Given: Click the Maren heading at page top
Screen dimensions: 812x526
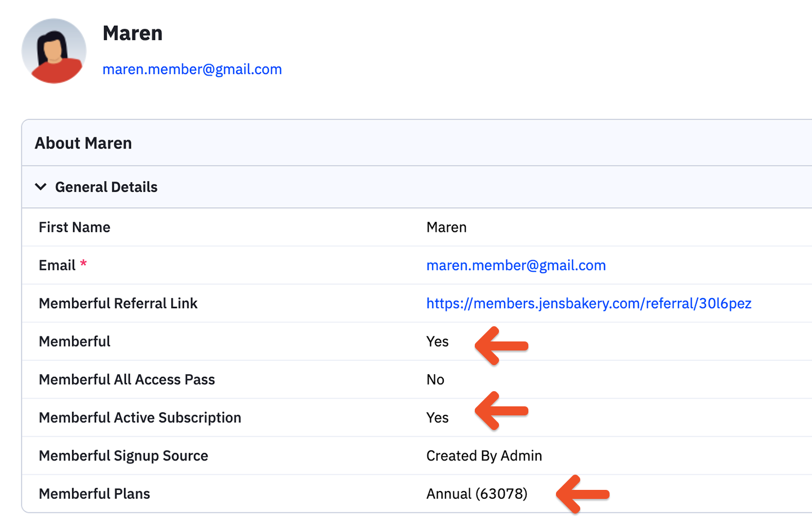Looking at the screenshot, I should (x=133, y=33).
